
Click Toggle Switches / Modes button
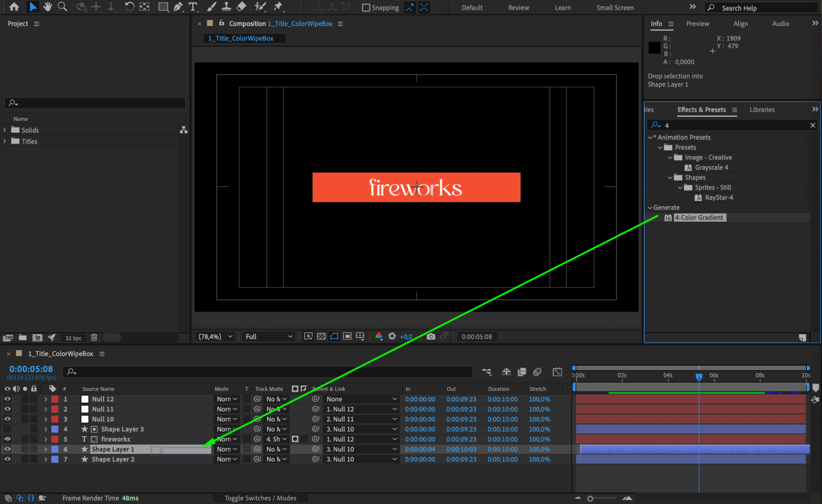pyautogui.click(x=260, y=498)
